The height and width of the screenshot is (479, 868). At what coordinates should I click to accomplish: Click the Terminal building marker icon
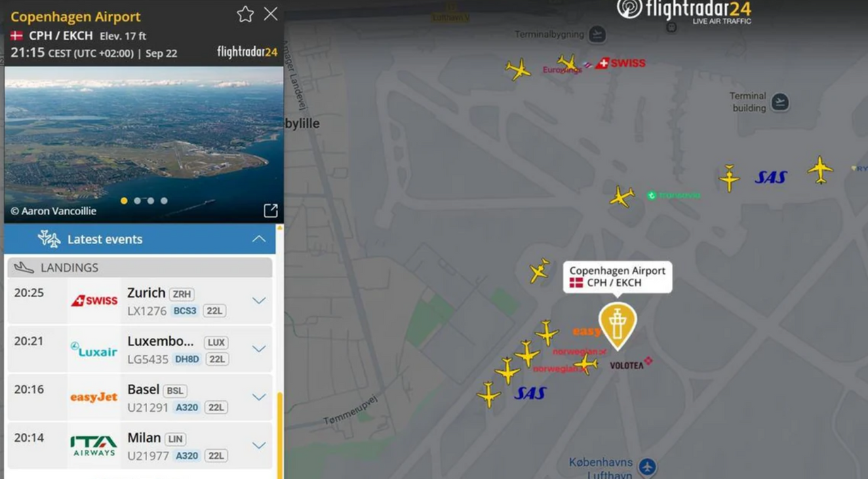(780, 102)
